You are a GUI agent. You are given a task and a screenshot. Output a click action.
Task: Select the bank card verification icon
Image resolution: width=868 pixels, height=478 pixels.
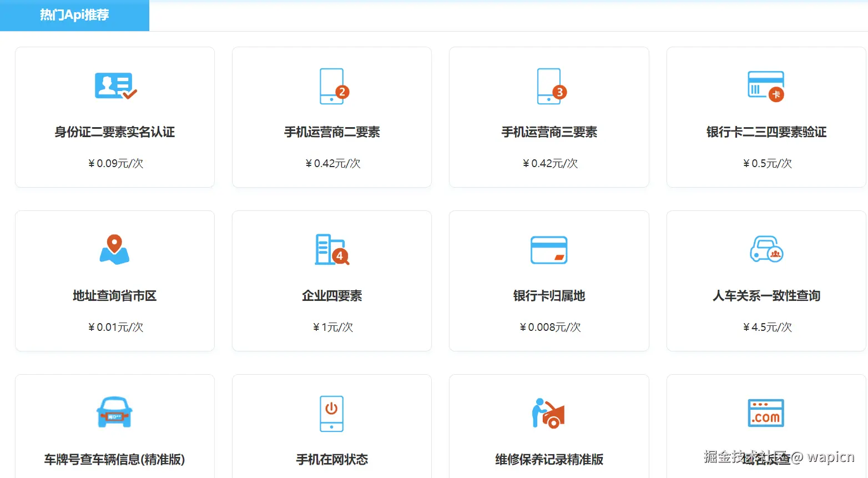coord(766,86)
